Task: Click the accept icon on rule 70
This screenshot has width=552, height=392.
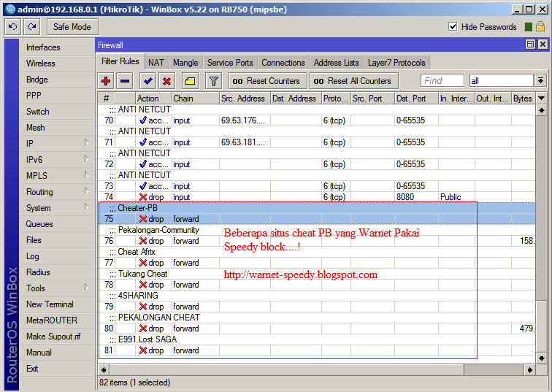Action: (x=143, y=120)
